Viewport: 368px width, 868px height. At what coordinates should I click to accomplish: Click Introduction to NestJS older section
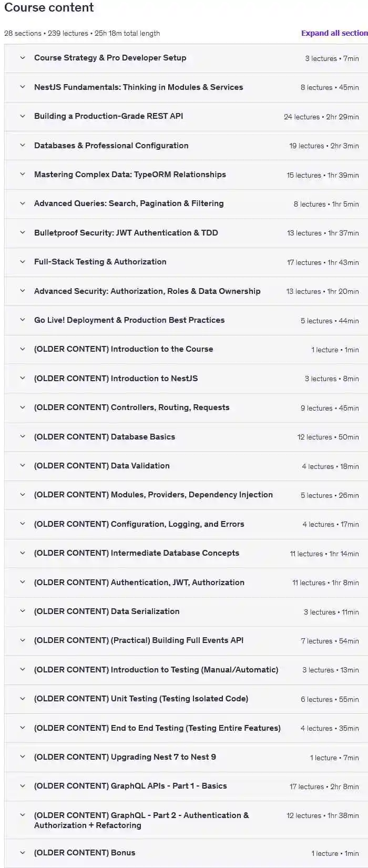click(x=116, y=379)
